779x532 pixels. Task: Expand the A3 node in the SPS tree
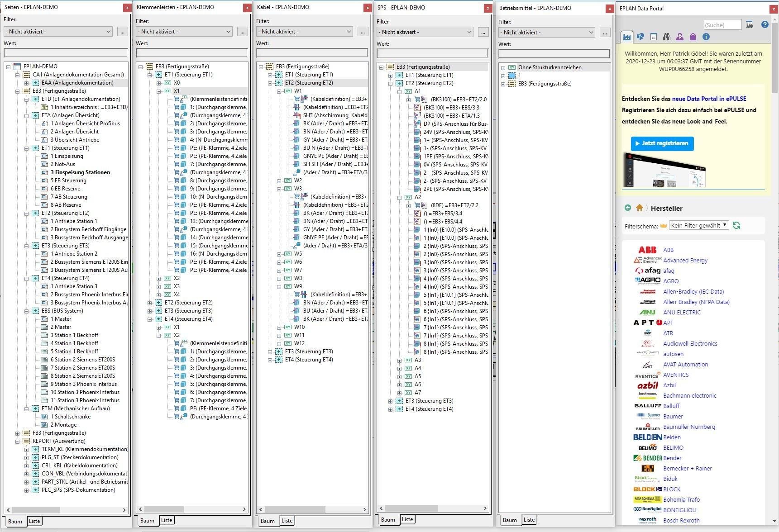tap(400, 361)
